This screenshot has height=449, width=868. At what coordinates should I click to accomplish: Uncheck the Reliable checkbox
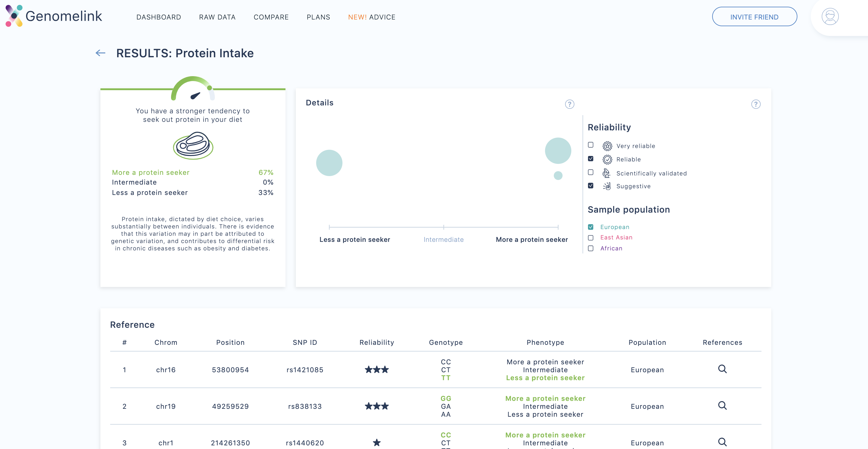pyautogui.click(x=590, y=158)
